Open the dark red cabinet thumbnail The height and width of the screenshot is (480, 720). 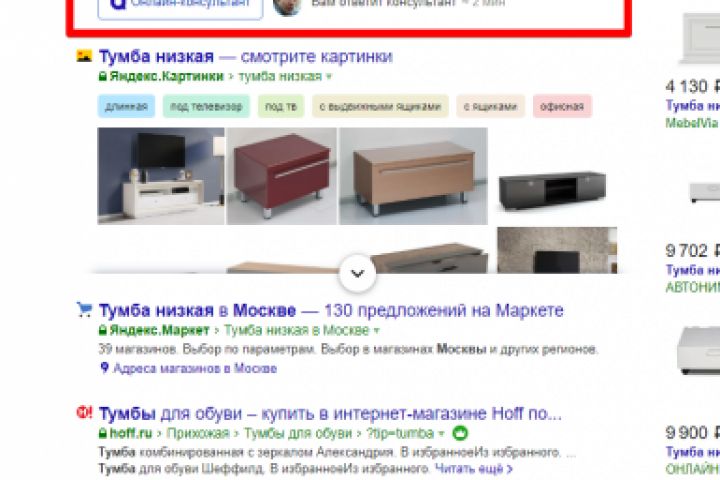[282, 176]
